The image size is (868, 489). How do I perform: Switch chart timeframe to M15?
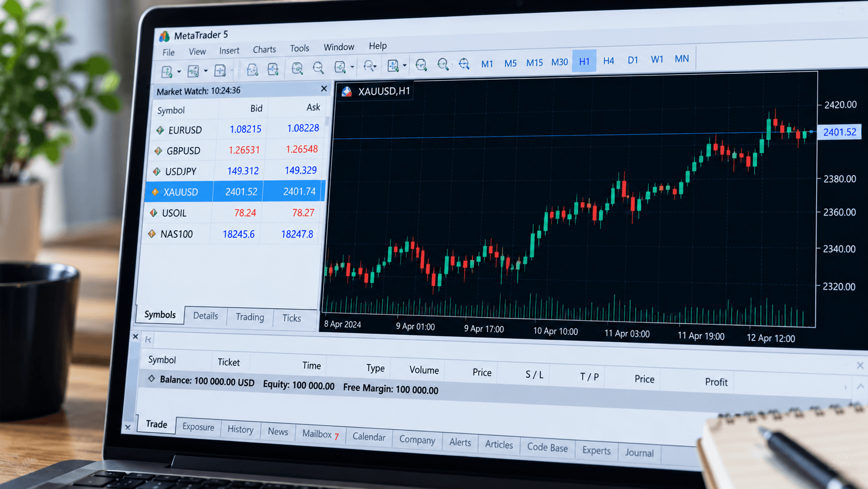pyautogui.click(x=534, y=63)
